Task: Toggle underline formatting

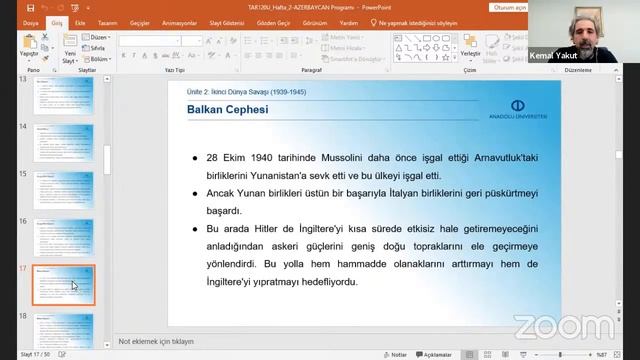Action: coord(144,56)
